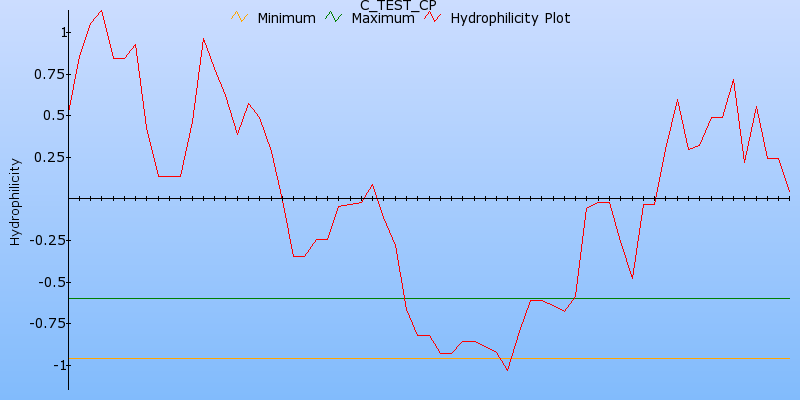Click the 0.25 axis tick label
The image size is (800, 400).
point(49,157)
